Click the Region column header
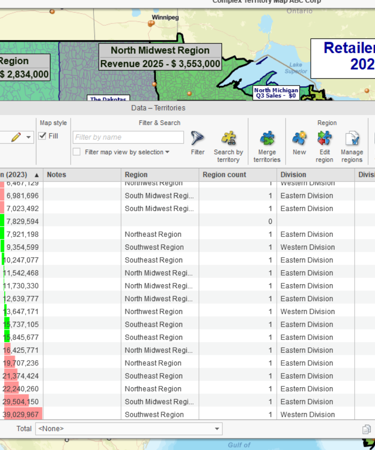The image size is (375, 450). [160, 175]
